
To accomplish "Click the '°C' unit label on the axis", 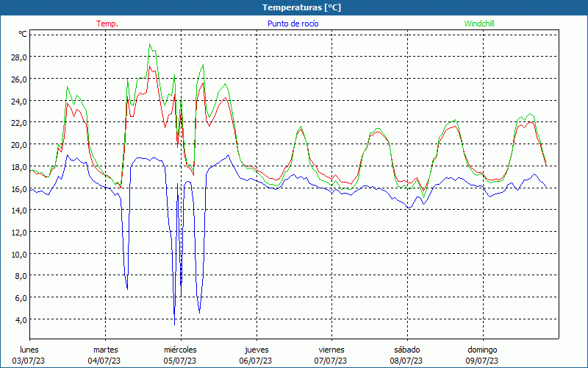I will click(x=23, y=35).
